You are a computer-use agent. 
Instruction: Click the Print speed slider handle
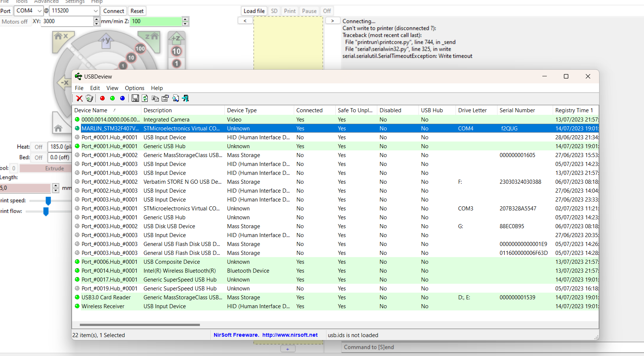click(x=48, y=201)
